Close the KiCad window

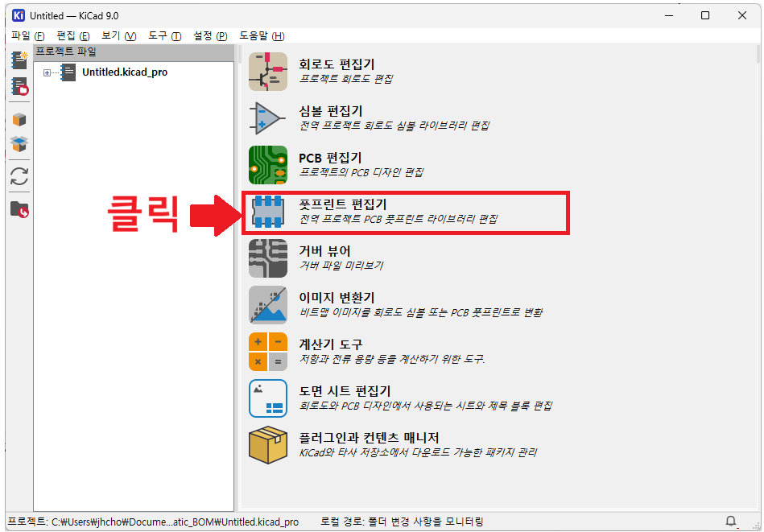click(742, 15)
